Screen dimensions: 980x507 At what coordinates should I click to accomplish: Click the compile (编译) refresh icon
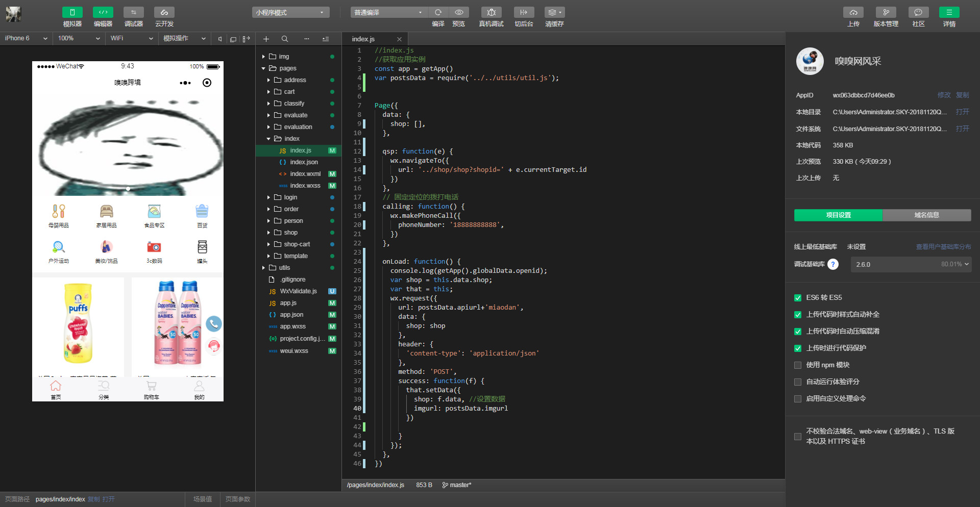(438, 13)
